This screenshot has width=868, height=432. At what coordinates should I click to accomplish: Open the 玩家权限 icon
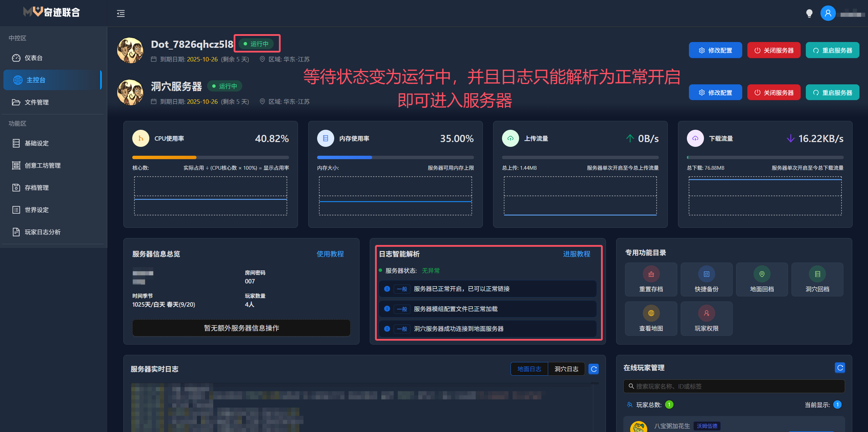coord(706,318)
